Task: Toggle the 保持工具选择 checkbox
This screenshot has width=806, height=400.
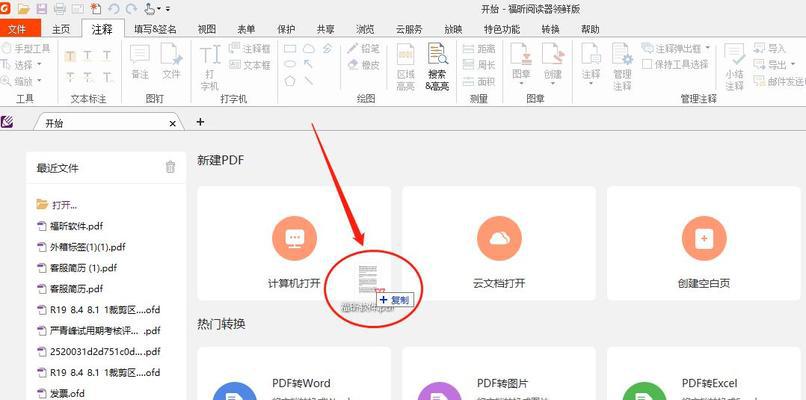Action: point(647,64)
